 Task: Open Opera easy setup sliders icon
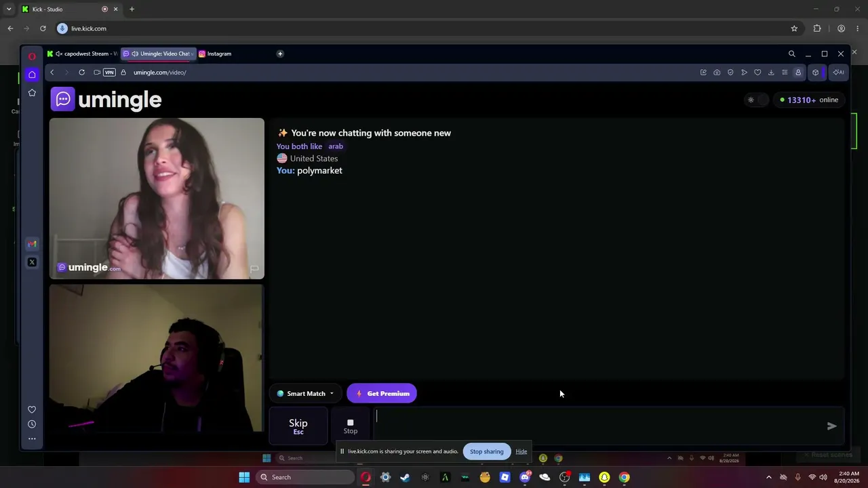click(785, 73)
